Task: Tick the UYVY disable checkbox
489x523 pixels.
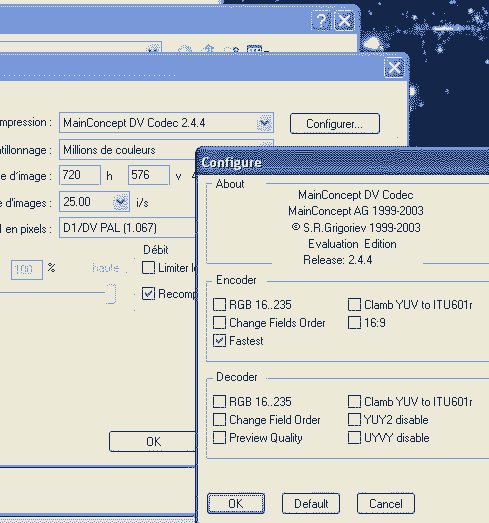Action: (x=354, y=438)
